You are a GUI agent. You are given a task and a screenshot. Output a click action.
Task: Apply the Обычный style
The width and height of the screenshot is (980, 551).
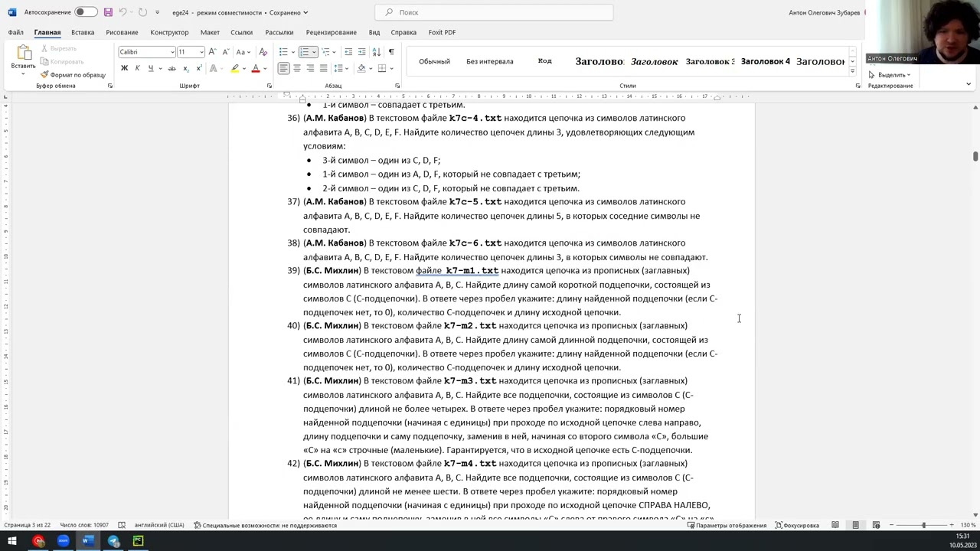[x=434, y=61]
